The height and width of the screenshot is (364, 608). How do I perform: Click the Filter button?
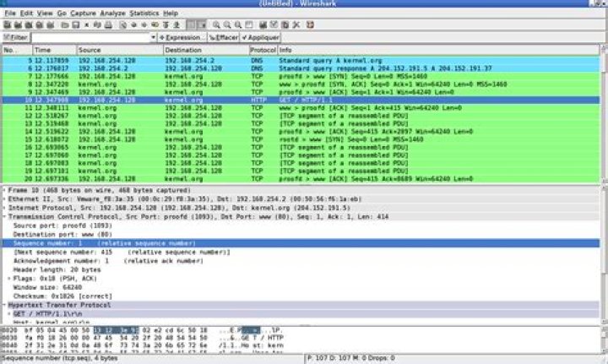point(15,38)
